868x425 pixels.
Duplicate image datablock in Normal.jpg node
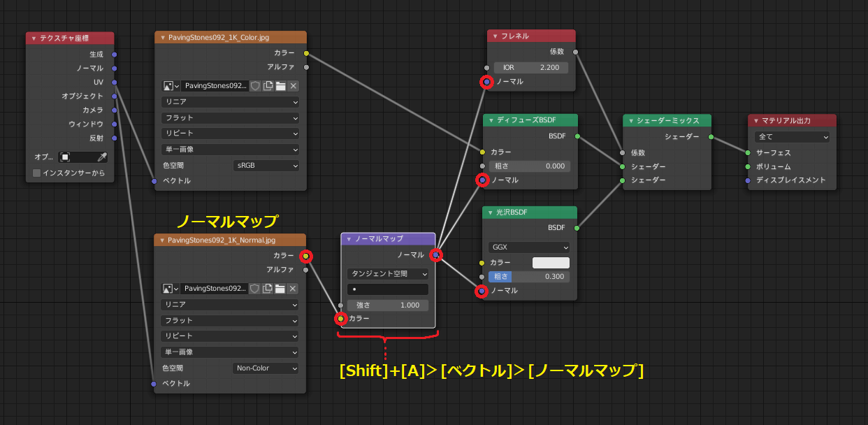(x=268, y=289)
